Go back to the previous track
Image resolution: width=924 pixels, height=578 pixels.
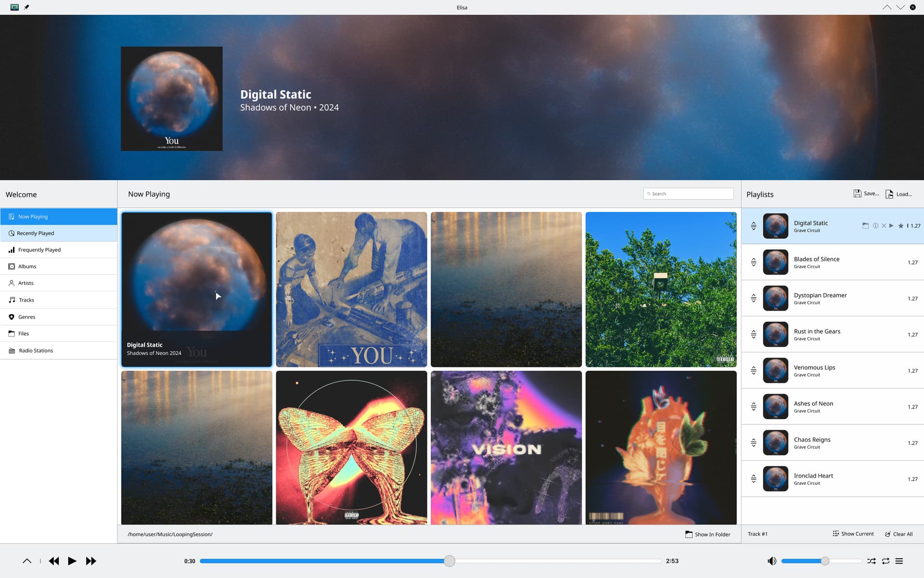(54, 561)
